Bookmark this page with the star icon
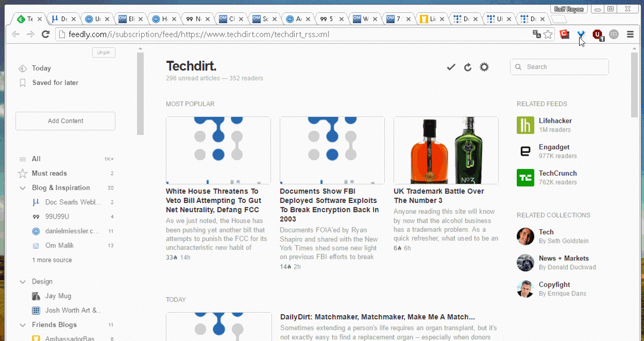 [x=548, y=34]
